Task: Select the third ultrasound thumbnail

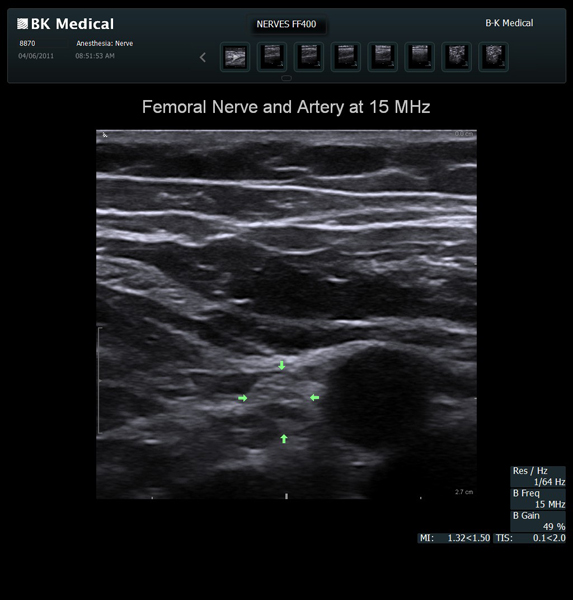Action: [x=309, y=57]
